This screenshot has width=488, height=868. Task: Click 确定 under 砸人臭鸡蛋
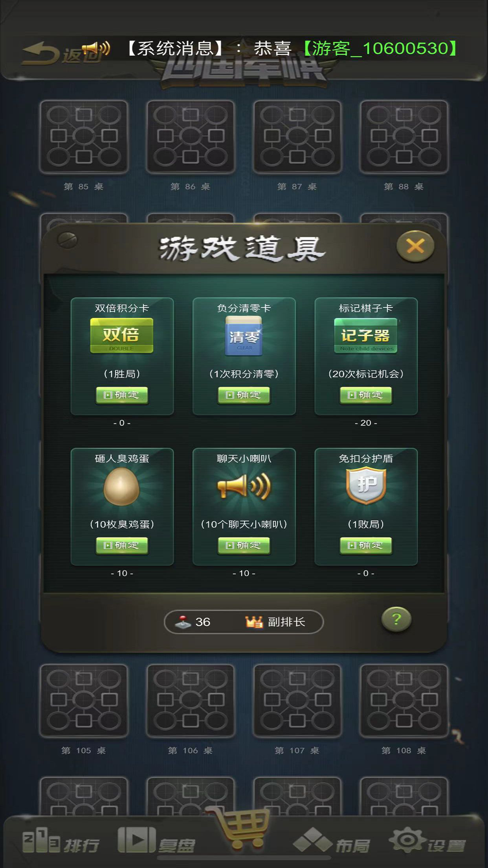click(122, 545)
